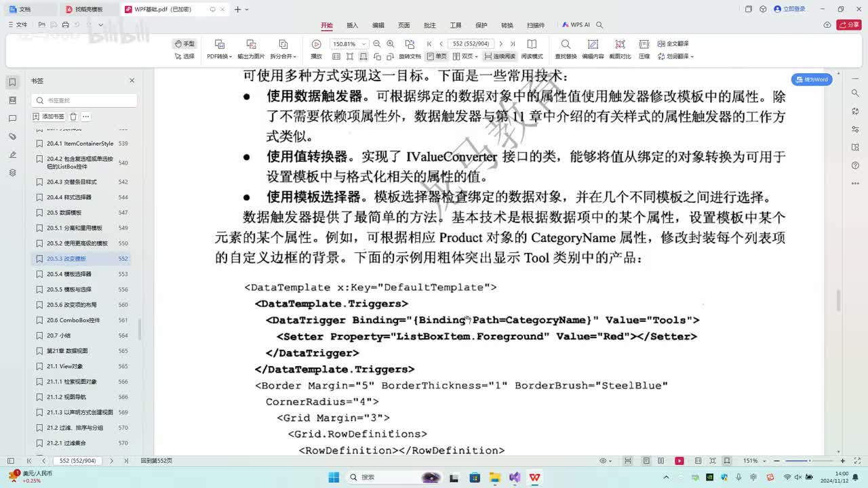Toggle 连续阅读 continuous reading
Viewport: 868px width, 488px height.
(500, 56)
